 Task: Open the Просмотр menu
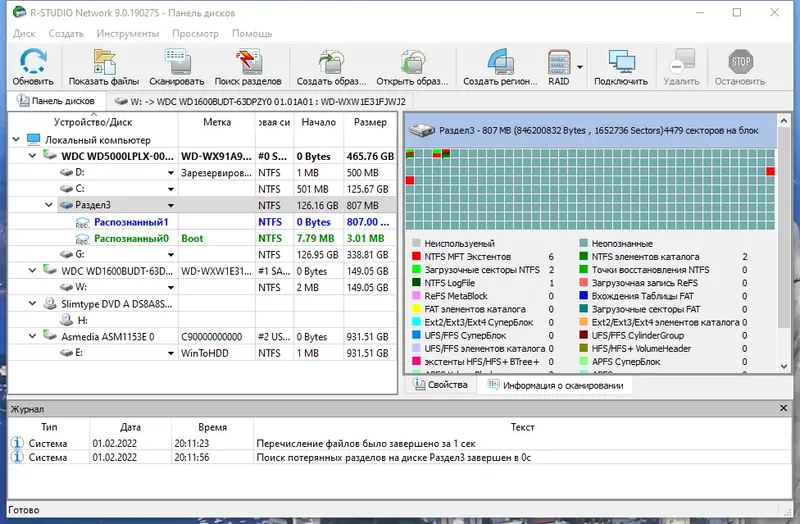[x=195, y=34]
